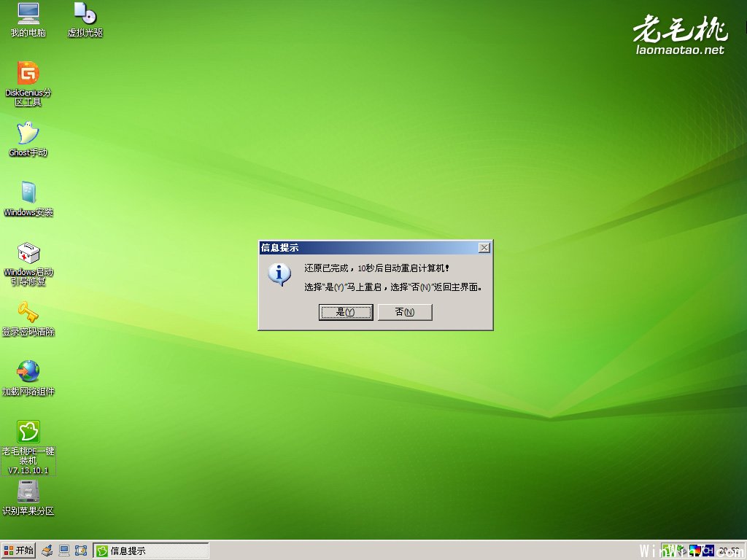The image size is (747, 560).
Task: Click 否(N) to return to main interface
Action: (x=405, y=312)
